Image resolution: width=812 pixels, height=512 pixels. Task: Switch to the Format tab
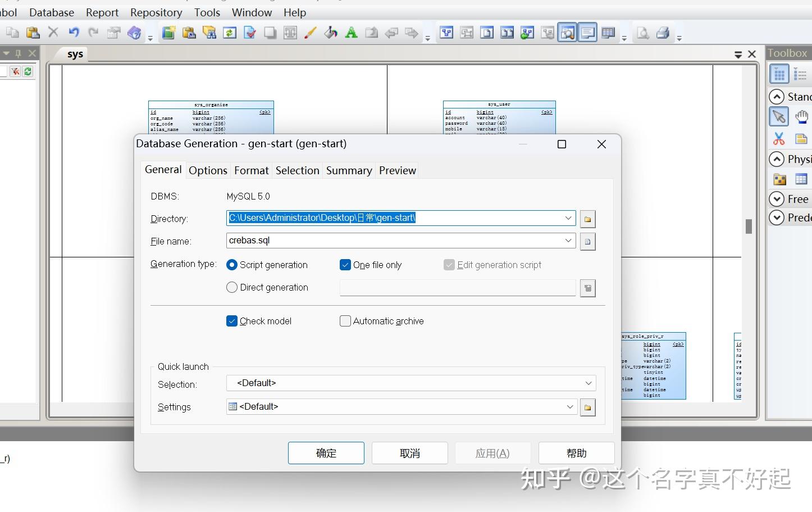point(252,170)
